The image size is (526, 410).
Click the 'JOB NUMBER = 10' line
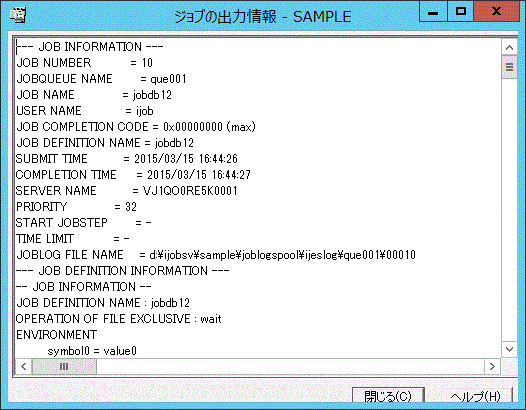click(85, 63)
